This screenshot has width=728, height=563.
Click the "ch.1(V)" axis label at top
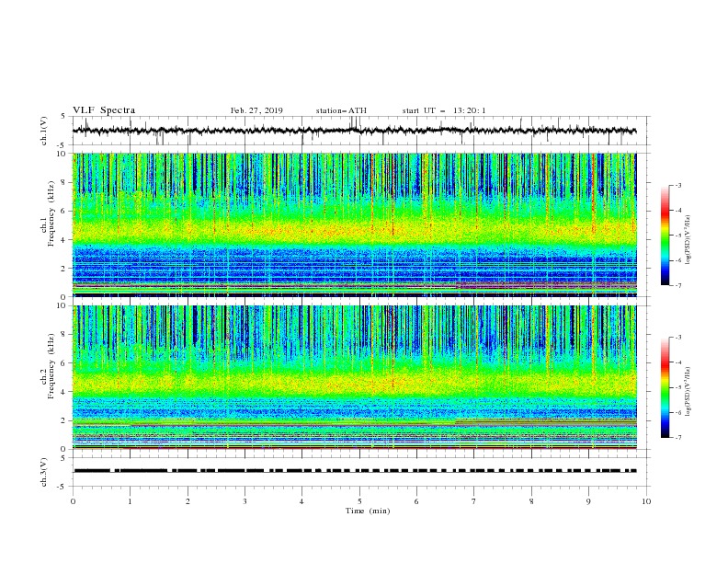tap(44, 131)
